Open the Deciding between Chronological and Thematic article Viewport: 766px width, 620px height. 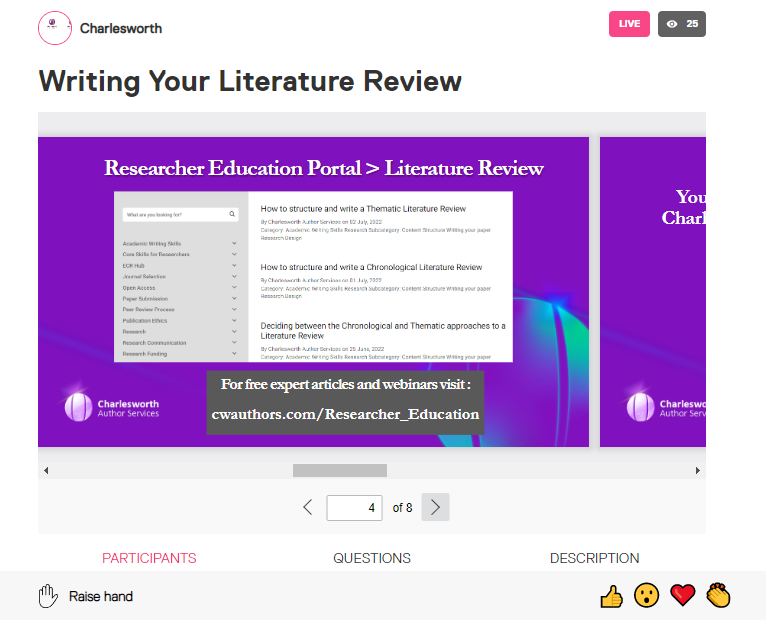pyautogui.click(x=383, y=331)
